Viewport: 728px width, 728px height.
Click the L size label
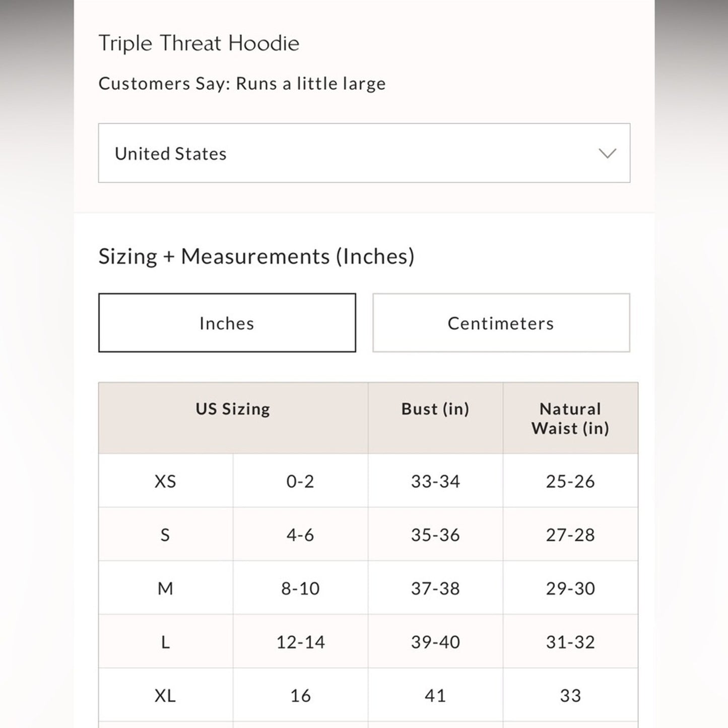(x=165, y=641)
